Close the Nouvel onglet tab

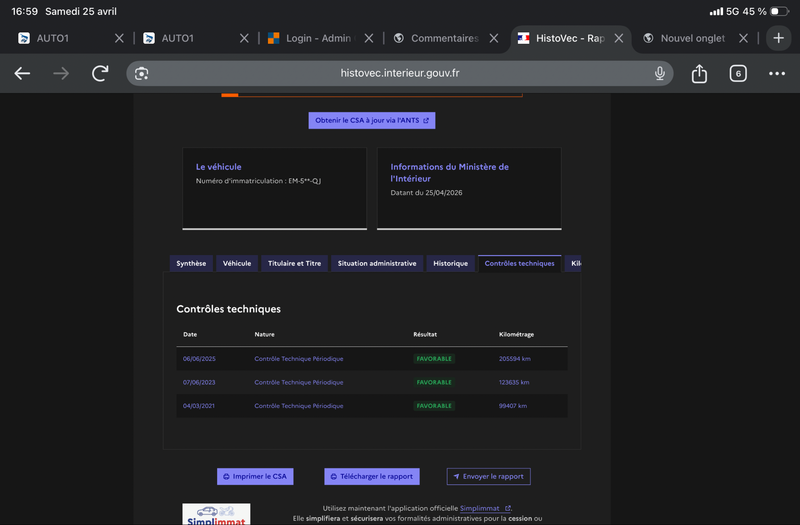pyautogui.click(x=743, y=38)
